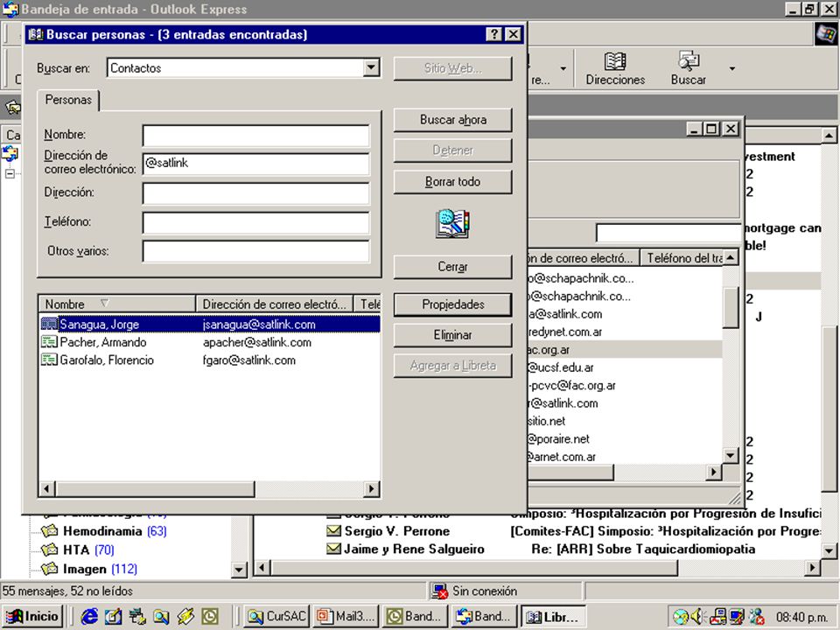Click the message list scroll-down arrow
840x630 pixels.
click(x=829, y=550)
